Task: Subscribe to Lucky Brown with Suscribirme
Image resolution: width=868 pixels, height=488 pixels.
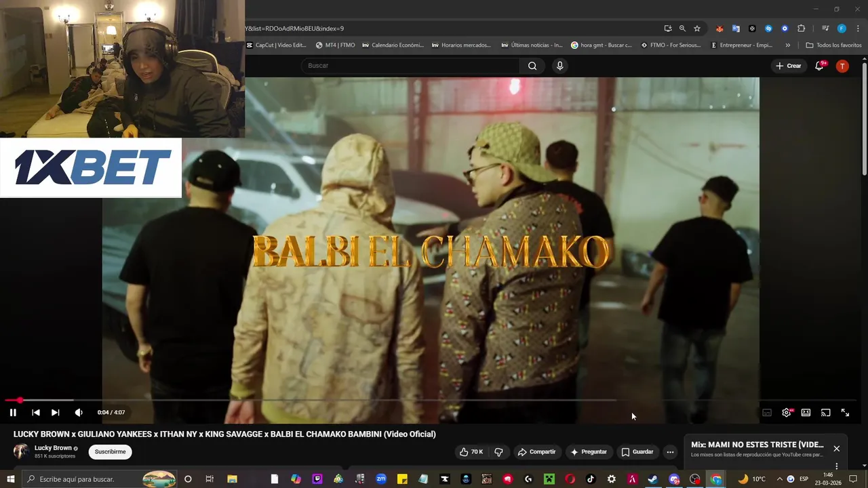Action: point(110,452)
